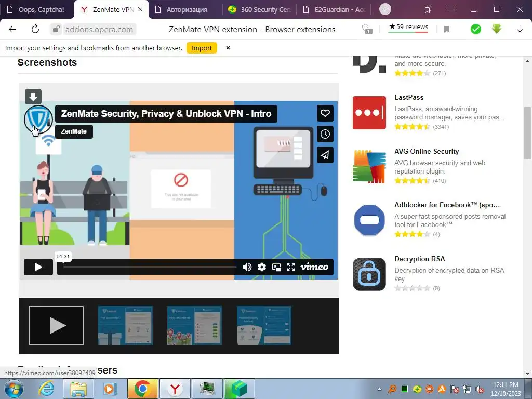Image resolution: width=532 pixels, height=399 pixels.
Task: Enable picture-in-picture on the video
Action: click(x=276, y=267)
